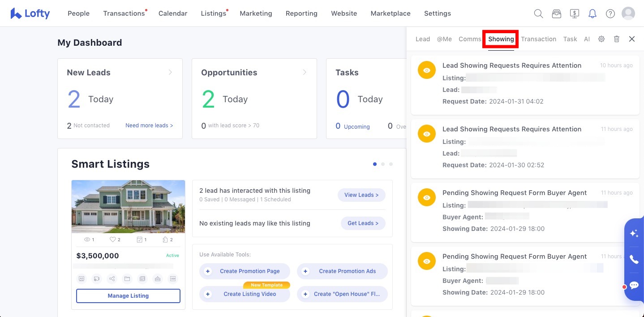
Task: Open the inbox tray icon
Action: click(556, 13)
